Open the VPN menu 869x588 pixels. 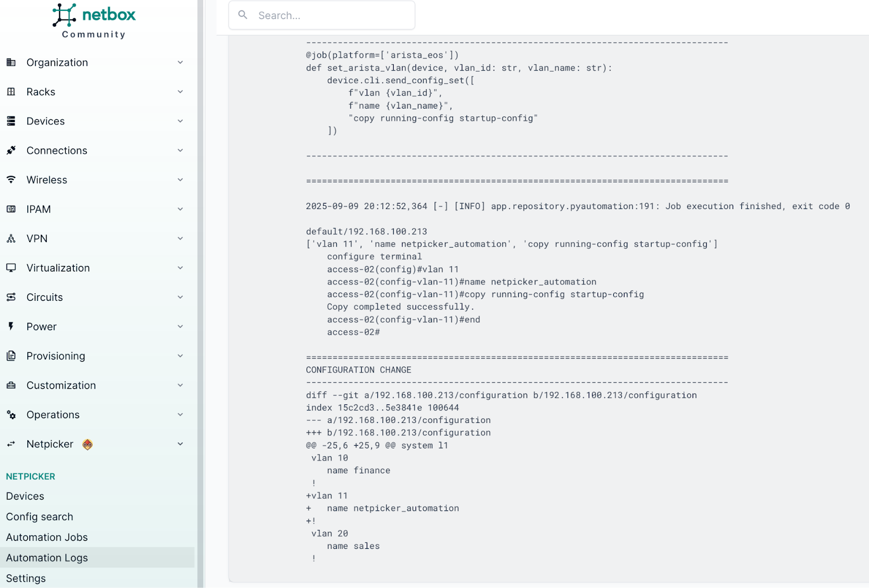coord(37,238)
